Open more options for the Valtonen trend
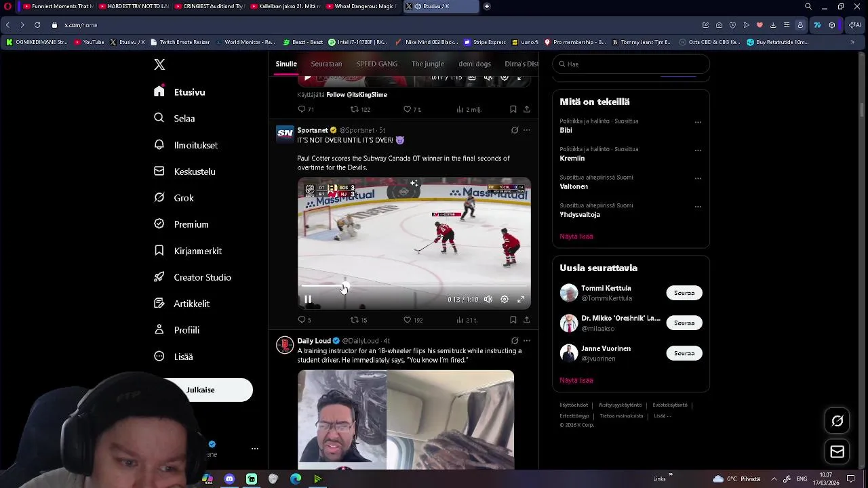The width and height of the screenshot is (868, 488). [x=698, y=179]
